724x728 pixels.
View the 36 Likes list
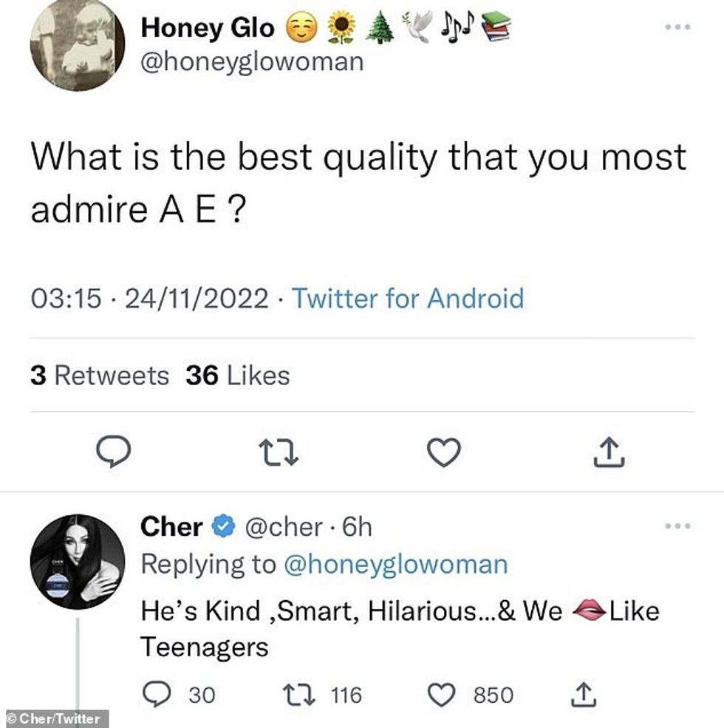click(237, 375)
